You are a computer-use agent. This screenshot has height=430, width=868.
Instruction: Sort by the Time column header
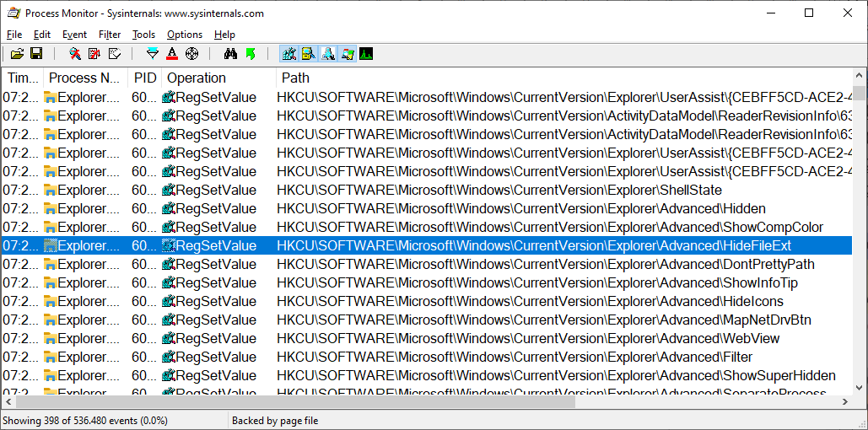tap(22, 78)
